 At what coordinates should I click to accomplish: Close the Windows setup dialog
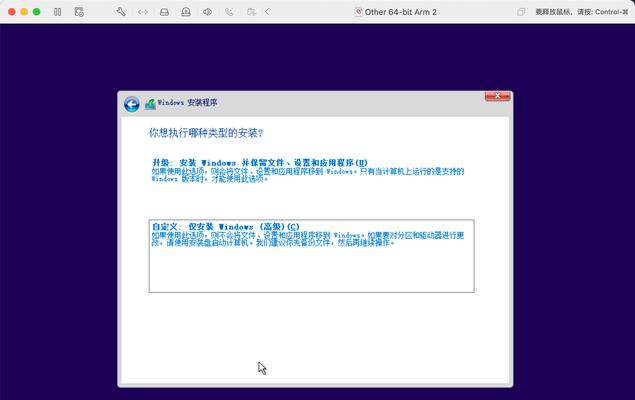click(497, 96)
